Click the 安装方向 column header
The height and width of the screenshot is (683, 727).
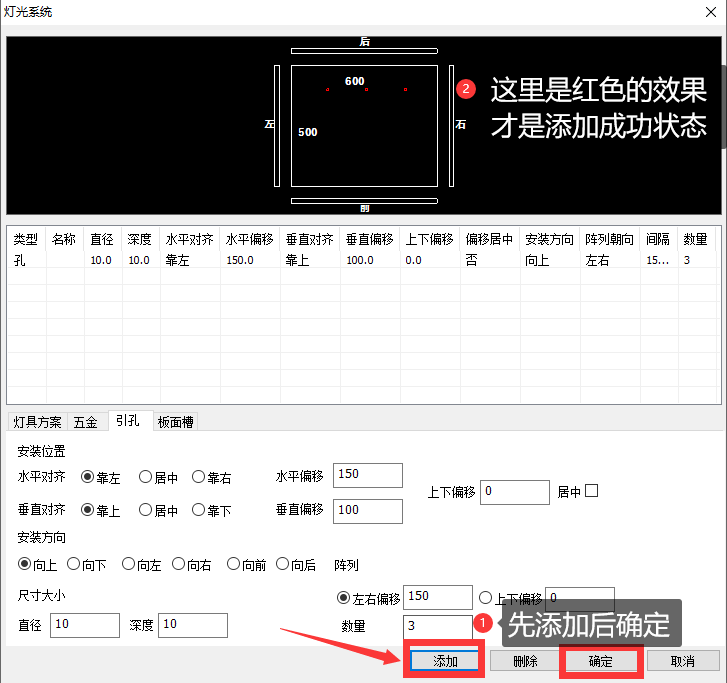549,239
